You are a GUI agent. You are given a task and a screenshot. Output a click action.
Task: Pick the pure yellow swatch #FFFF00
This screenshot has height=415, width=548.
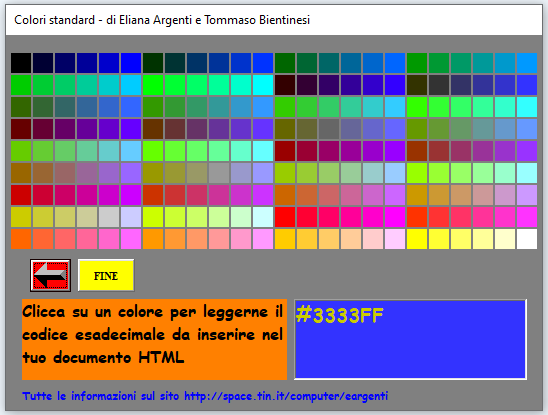[x=417, y=239]
